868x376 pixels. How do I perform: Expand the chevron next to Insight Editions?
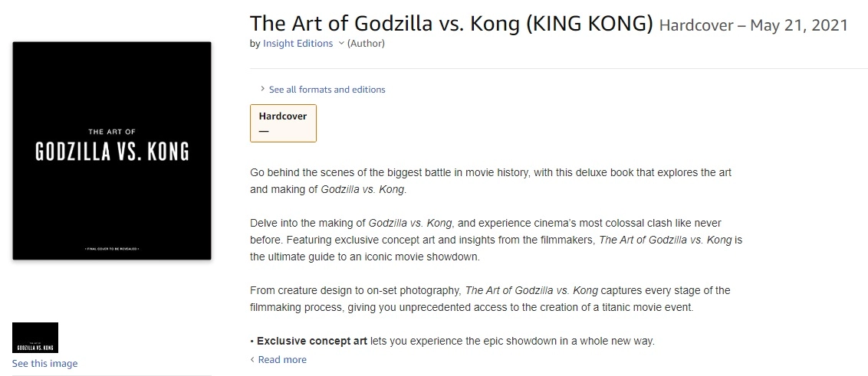click(341, 43)
